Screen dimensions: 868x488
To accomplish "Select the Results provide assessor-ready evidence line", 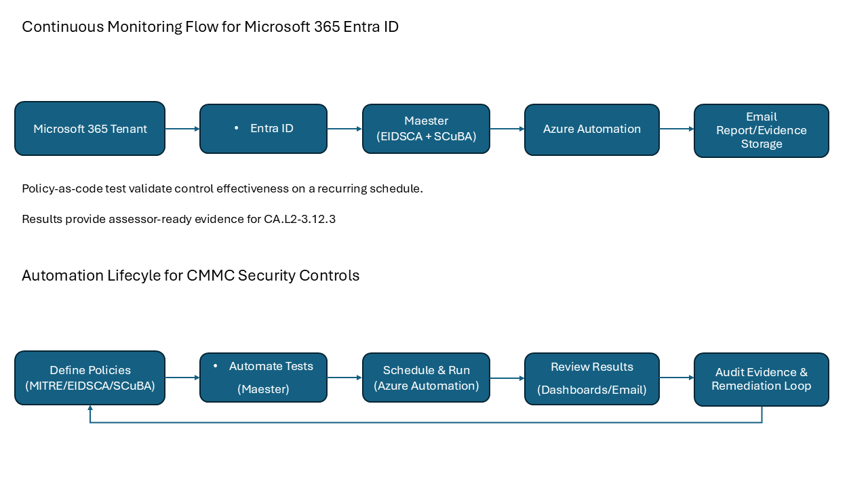I will [x=179, y=220].
